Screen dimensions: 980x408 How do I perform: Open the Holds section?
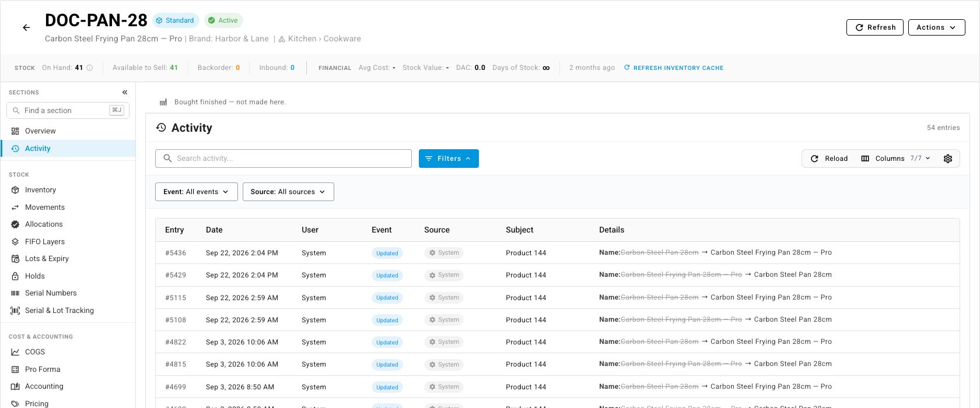[68, 276]
